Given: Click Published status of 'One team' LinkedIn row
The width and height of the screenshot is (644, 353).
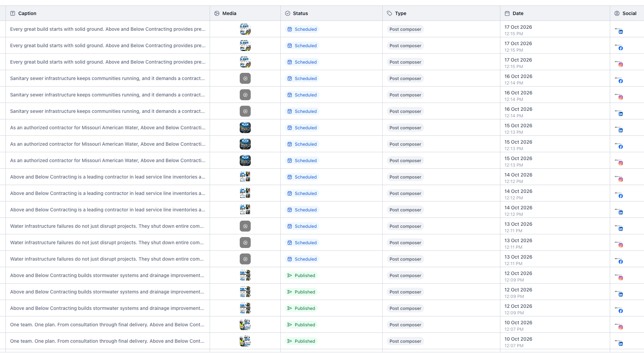Looking at the screenshot, I should [301, 341].
